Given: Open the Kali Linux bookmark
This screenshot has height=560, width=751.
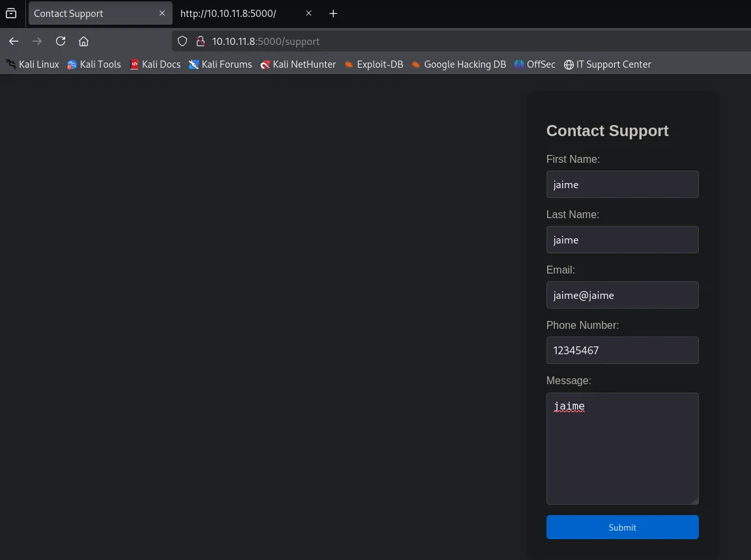Looking at the screenshot, I should click(x=33, y=64).
